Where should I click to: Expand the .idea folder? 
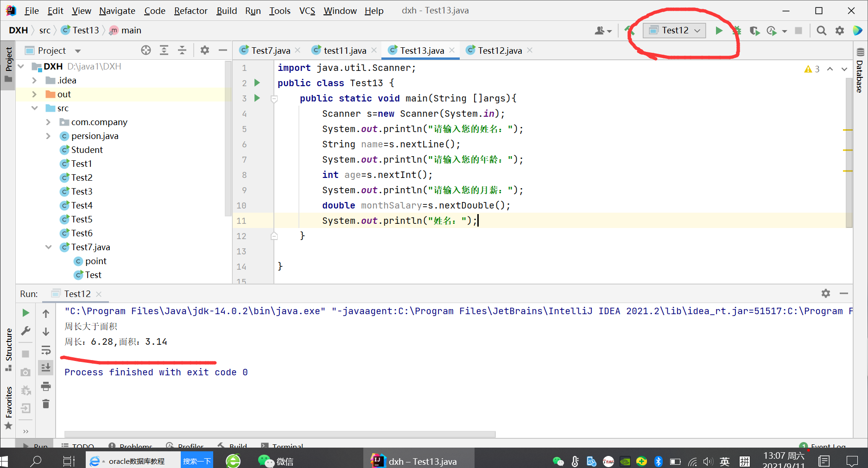pyautogui.click(x=34, y=80)
